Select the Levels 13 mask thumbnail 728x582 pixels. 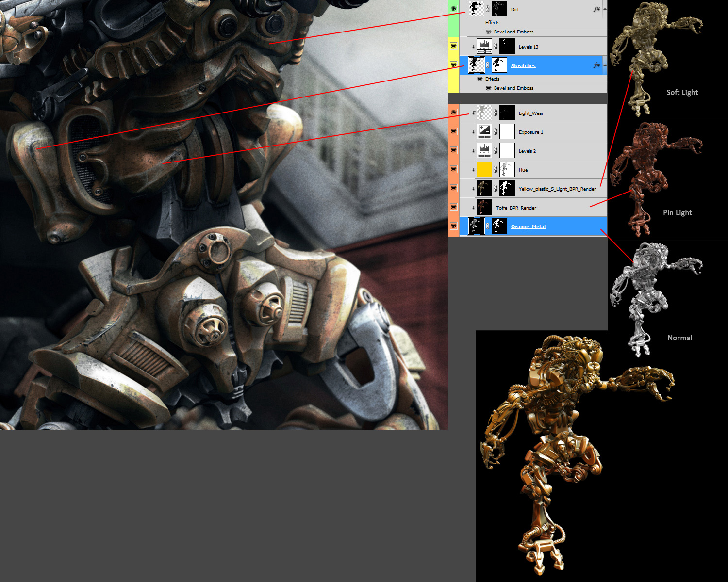tap(507, 46)
